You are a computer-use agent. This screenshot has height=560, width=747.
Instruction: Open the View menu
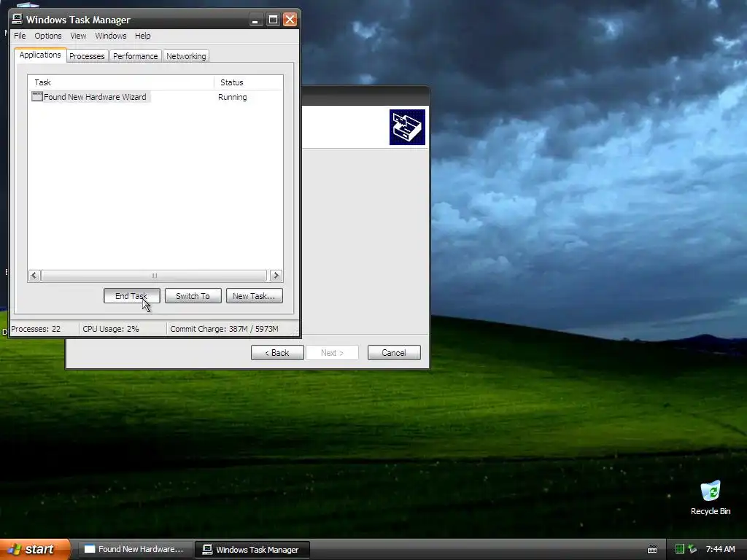point(78,36)
